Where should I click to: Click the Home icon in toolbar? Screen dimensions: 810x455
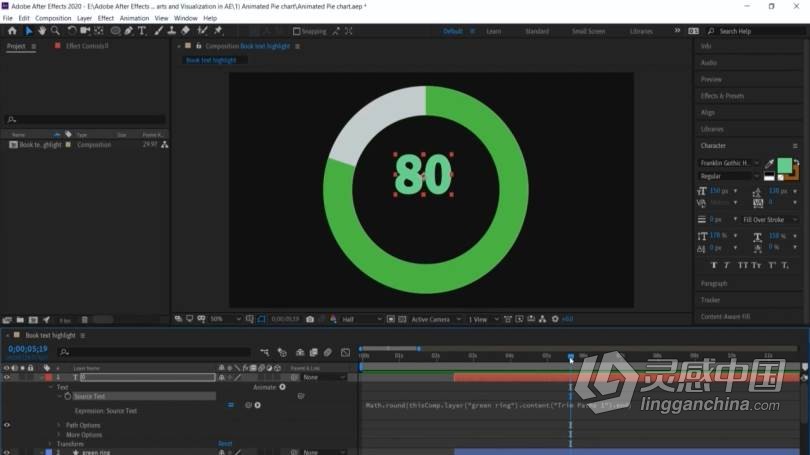(x=12, y=31)
